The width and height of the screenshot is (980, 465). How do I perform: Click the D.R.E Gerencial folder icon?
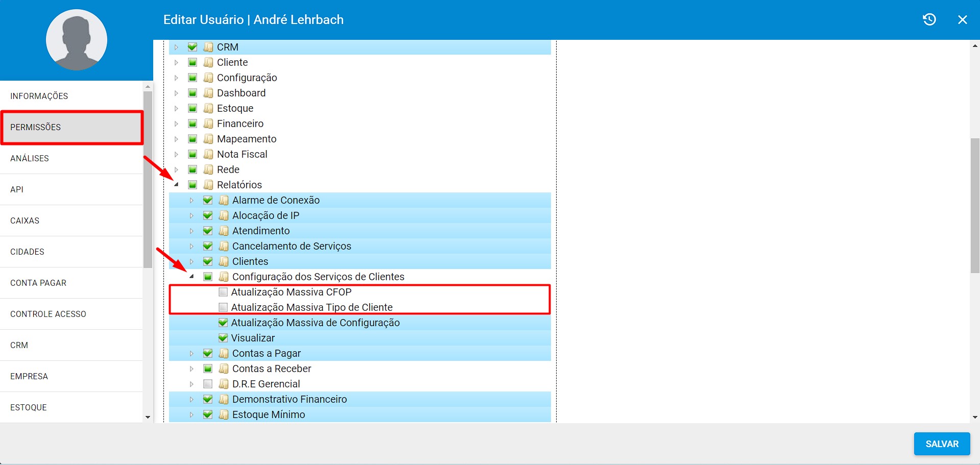[x=224, y=384]
